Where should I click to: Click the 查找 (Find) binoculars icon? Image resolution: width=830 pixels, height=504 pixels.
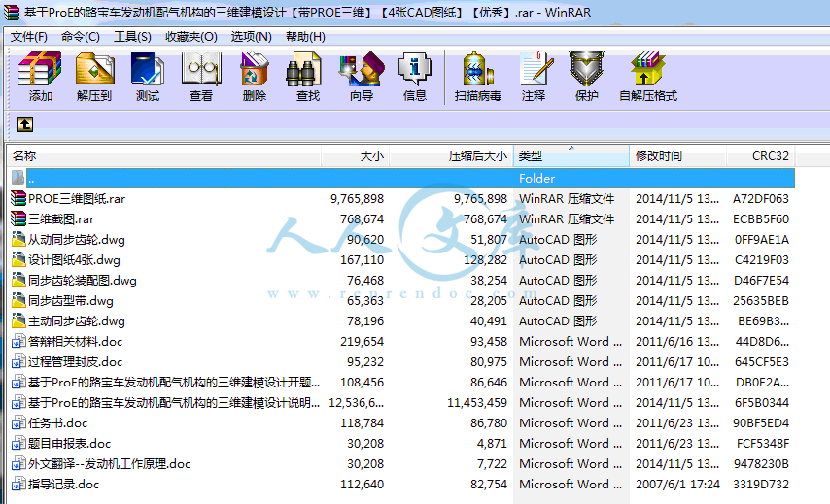(304, 69)
